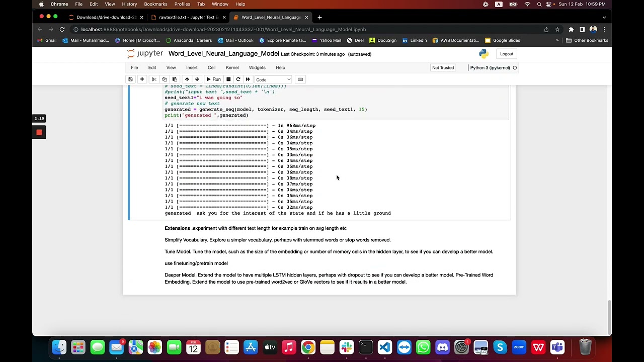Open the notebook View menu
The image size is (644, 362).
coord(171,67)
